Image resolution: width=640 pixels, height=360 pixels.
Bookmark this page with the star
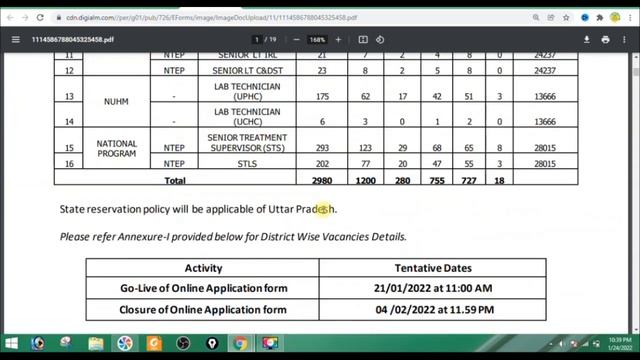566,18
